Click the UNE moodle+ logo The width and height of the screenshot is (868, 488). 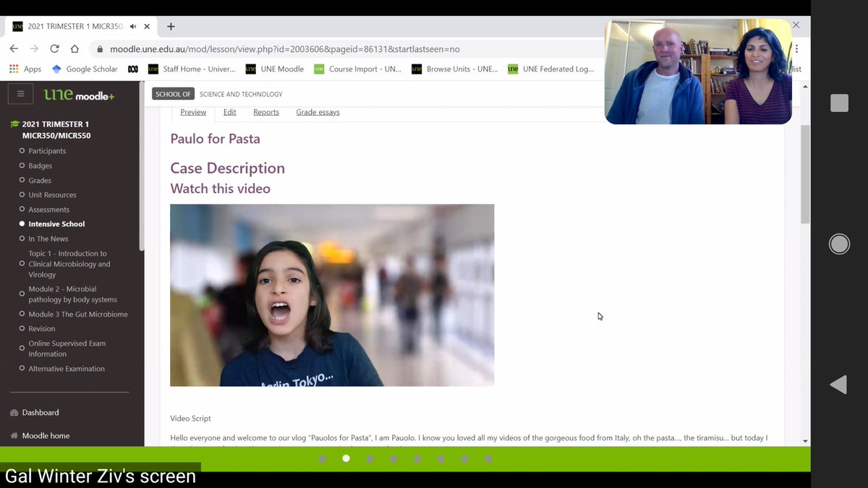pyautogui.click(x=79, y=95)
